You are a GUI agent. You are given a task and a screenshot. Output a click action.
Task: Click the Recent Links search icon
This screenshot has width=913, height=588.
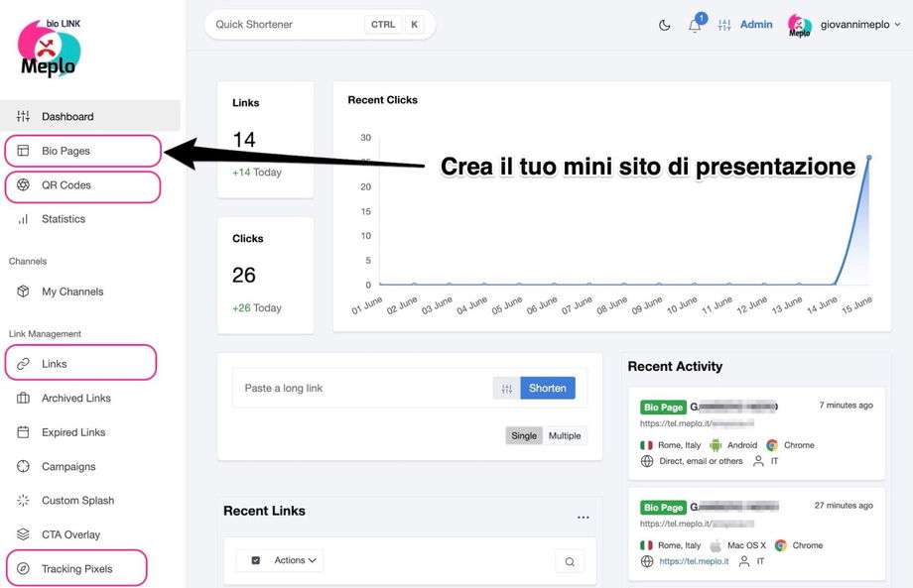coord(570,562)
